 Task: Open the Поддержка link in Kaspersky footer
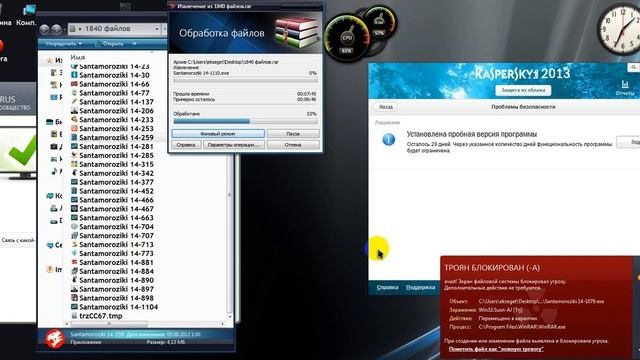[420, 287]
